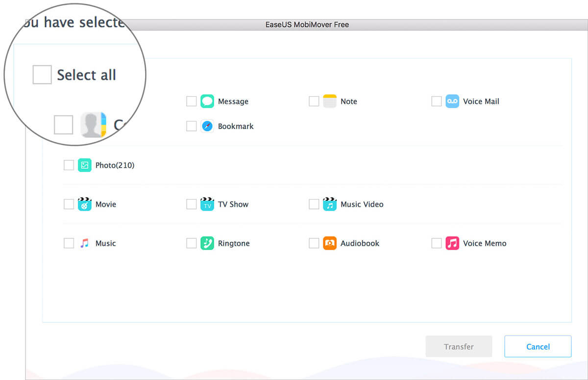Click the 'Music Video' label text
The height and width of the screenshot is (380, 588).
[x=362, y=204]
